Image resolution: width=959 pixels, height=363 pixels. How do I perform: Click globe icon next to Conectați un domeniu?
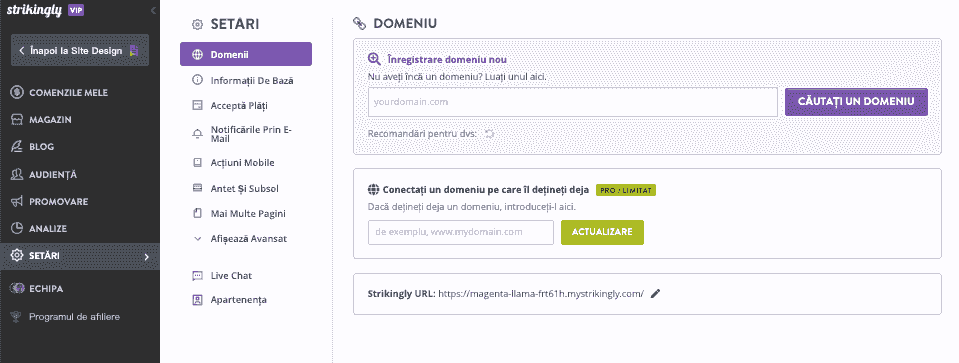pos(374,189)
